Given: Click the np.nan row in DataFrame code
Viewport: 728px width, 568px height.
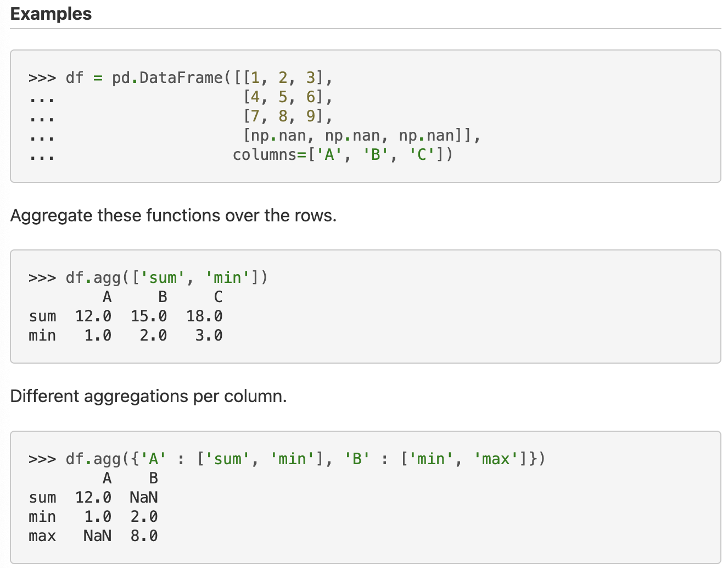Looking at the screenshot, I should (x=362, y=136).
